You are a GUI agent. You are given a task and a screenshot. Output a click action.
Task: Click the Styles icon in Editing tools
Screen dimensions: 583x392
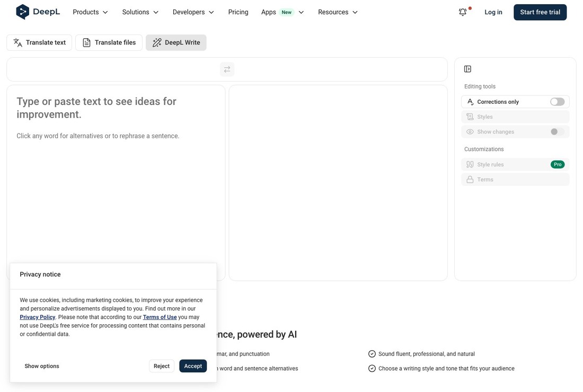(470, 117)
